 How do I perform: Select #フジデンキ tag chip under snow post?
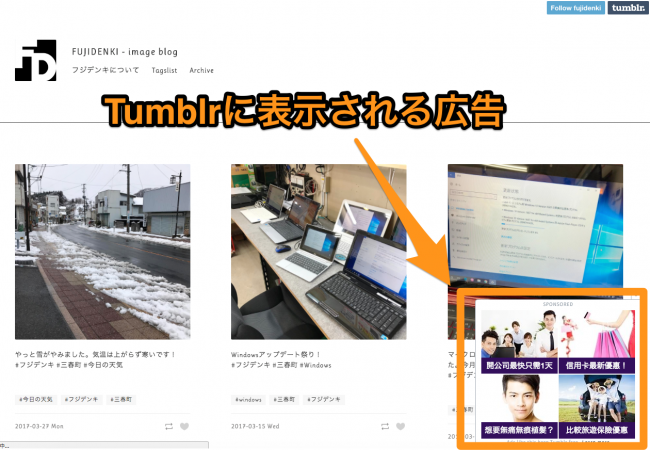(x=81, y=399)
